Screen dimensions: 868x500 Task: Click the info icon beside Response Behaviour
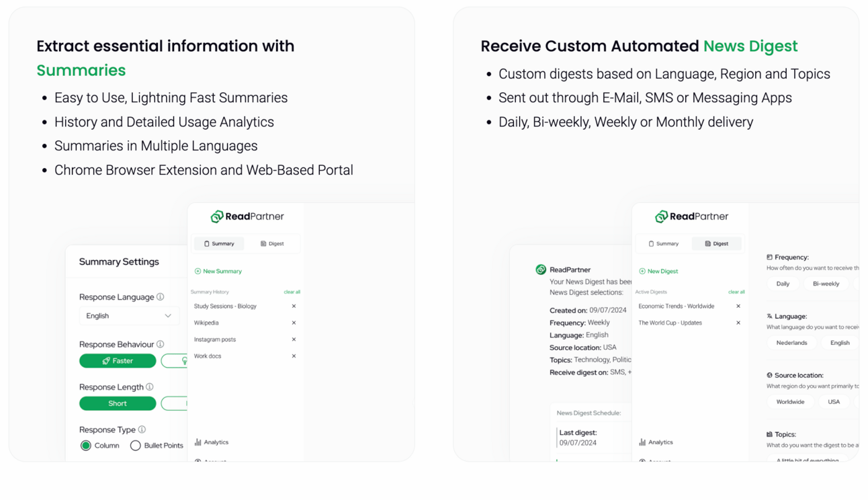(x=160, y=344)
